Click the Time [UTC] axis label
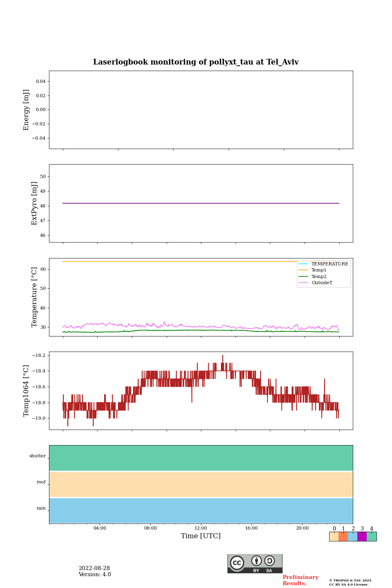 pos(201,536)
